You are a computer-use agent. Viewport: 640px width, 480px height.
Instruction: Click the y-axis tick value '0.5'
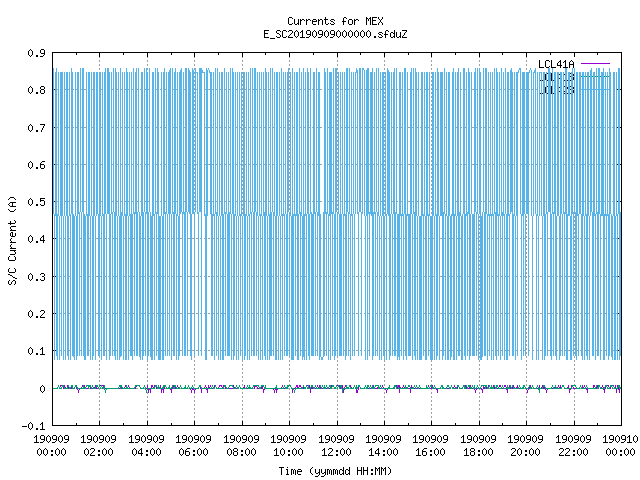click(36, 202)
